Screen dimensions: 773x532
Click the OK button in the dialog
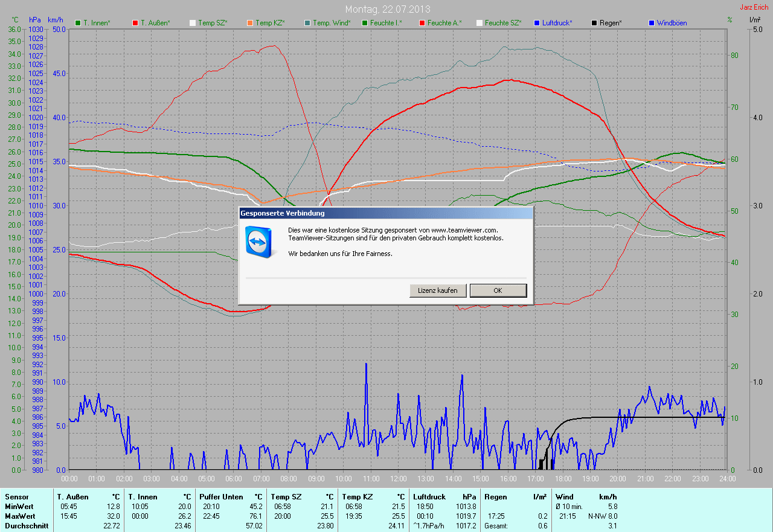point(498,290)
